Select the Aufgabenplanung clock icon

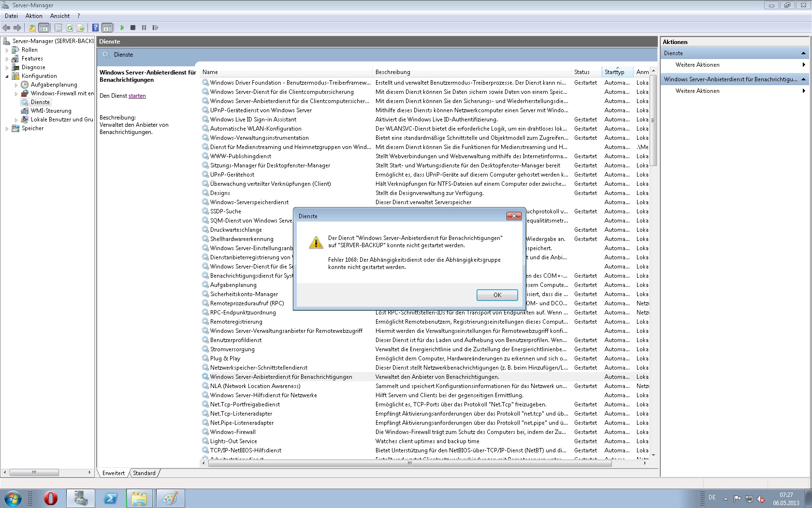pos(25,85)
